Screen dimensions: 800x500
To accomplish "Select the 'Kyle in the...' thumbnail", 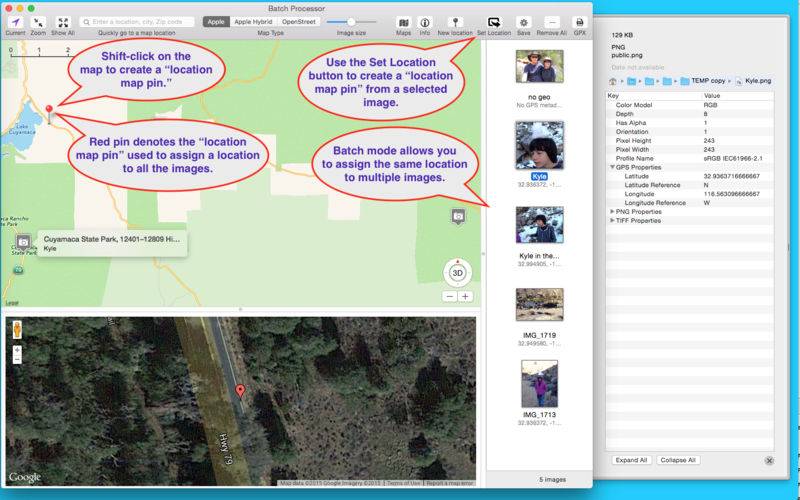I will click(539, 224).
